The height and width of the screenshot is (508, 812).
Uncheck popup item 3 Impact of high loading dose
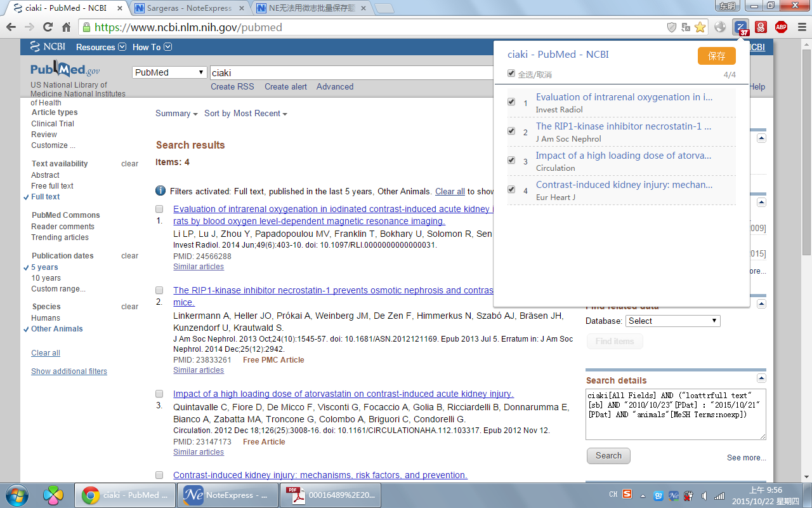511,160
